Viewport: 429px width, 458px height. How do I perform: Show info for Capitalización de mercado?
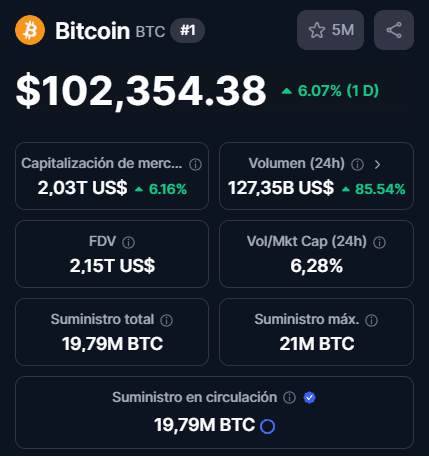point(195,164)
